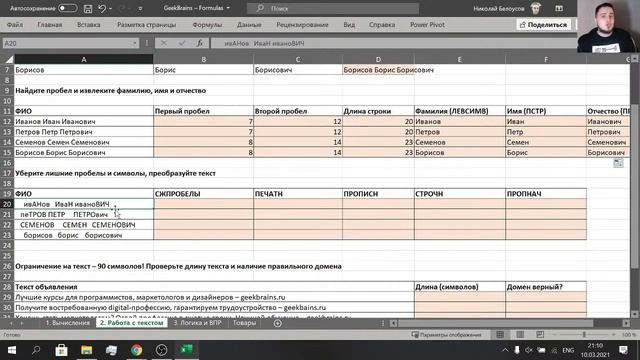Click the formula bar text field
The width and height of the screenshot is (640, 360).
click(x=394, y=43)
